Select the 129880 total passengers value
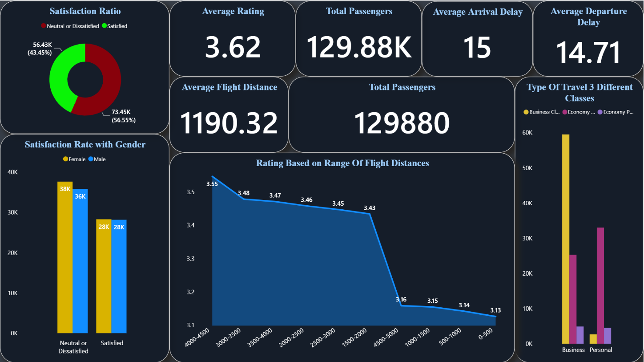Image resolution: width=644 pixels, height=362 pixels. (402, 123)
